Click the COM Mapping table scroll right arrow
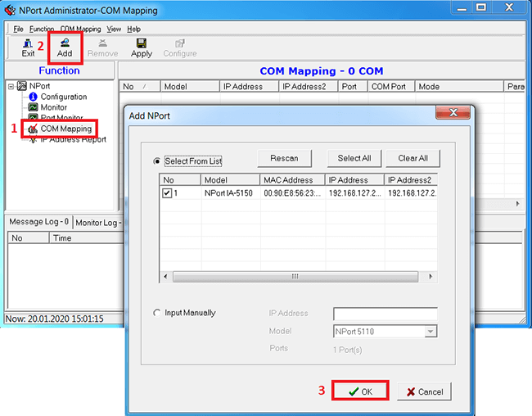The height and width of the screenshot is (416, 532). (518, 204)
